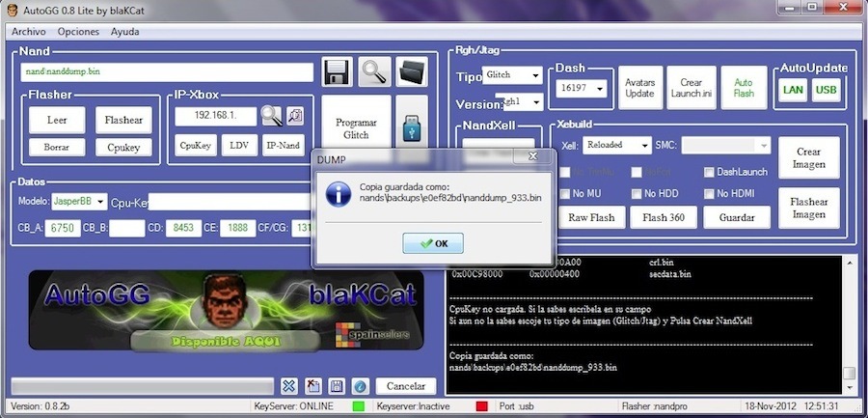Click the USB AutoUpdate button

pos(827,90)
